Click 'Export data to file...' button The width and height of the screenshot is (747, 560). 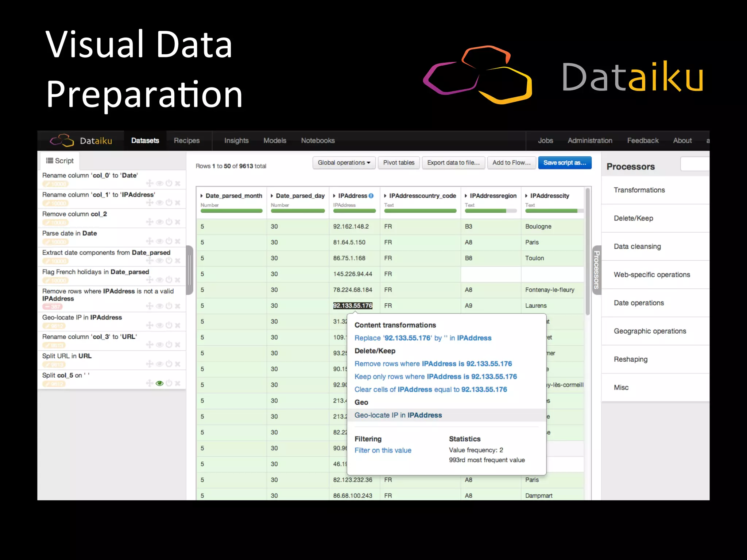coord(453,163)
